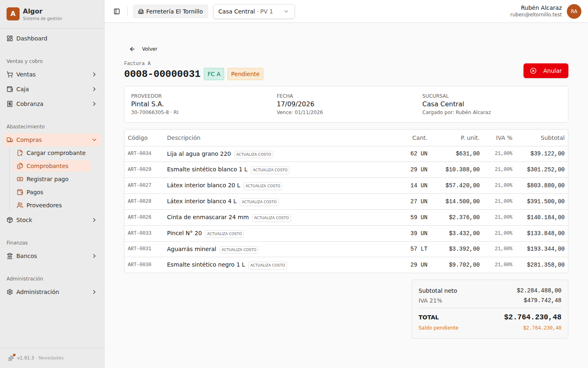Click the sparkle icon beside version v1.91.3

click(11, 358)
